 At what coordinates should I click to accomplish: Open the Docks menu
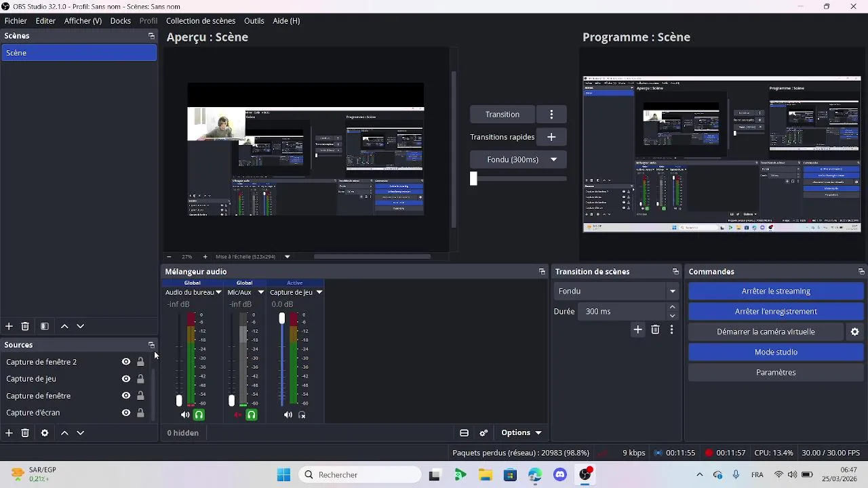click(121, 21)
